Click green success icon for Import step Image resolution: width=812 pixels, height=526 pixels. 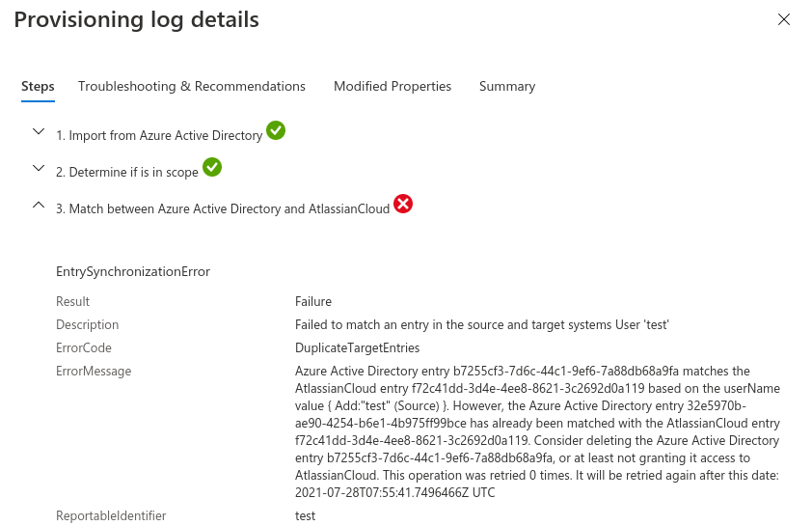tap(276, 130)
